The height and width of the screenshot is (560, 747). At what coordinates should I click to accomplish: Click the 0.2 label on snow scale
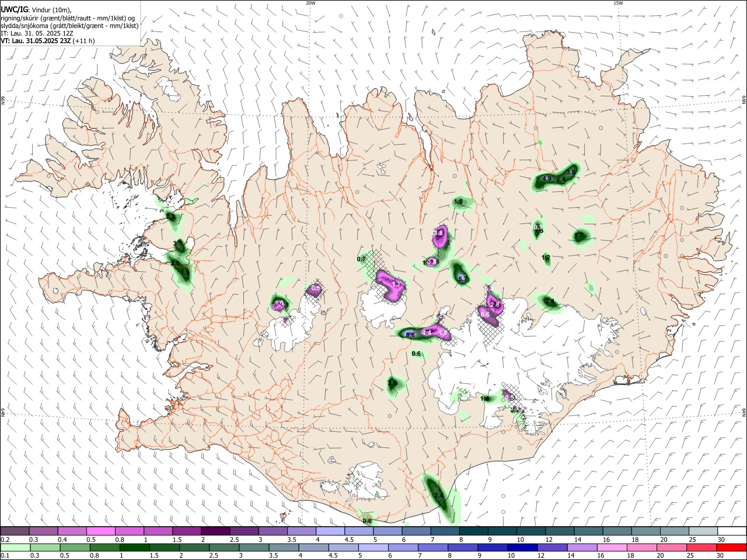point(5,540)
